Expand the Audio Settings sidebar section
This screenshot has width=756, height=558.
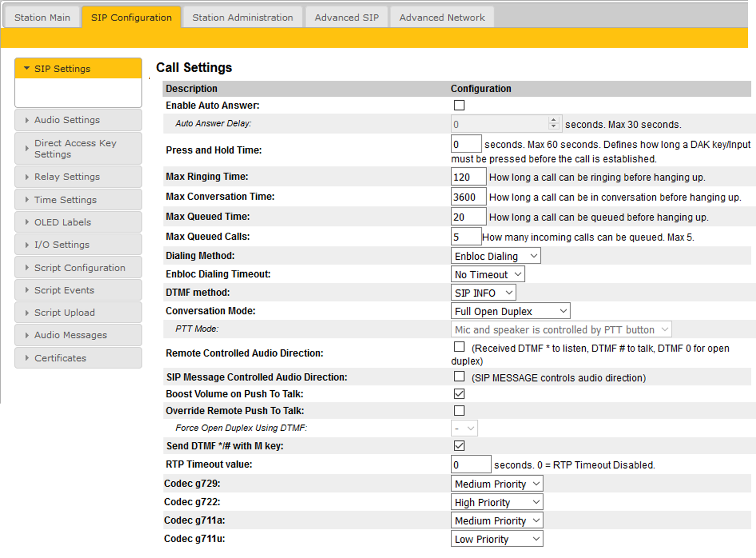click(67, 120)
